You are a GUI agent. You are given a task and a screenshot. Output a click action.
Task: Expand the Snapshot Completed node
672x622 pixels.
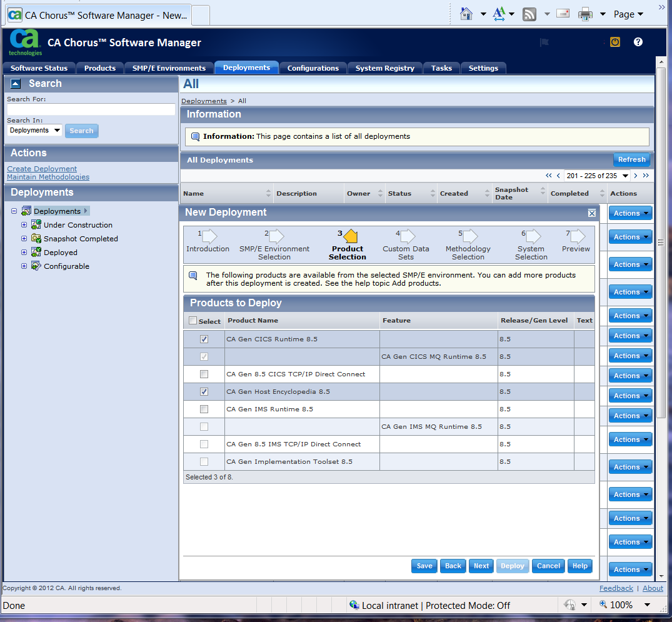pyautogui.click(x=24, y=238)
